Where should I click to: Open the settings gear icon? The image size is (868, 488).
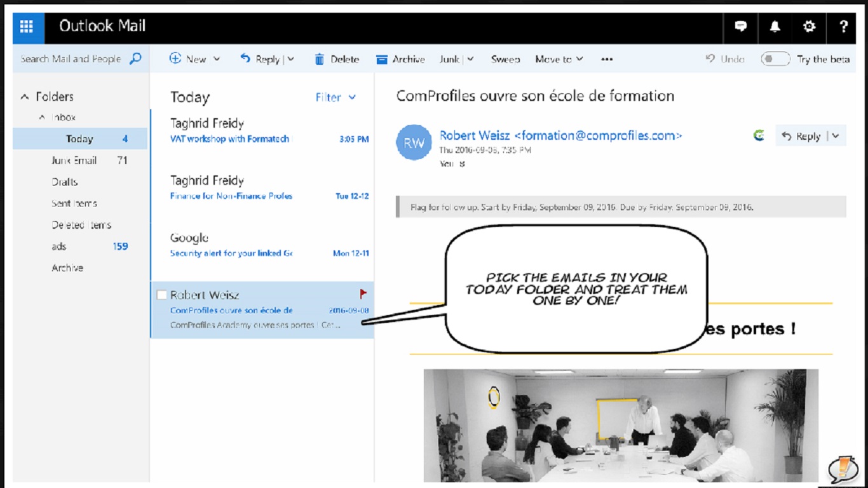809,27
